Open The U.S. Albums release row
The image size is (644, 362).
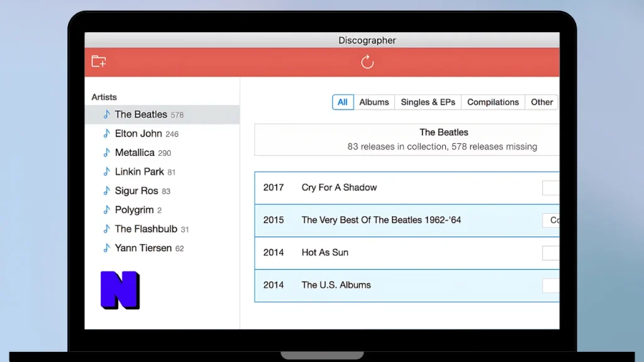(407, 285)
